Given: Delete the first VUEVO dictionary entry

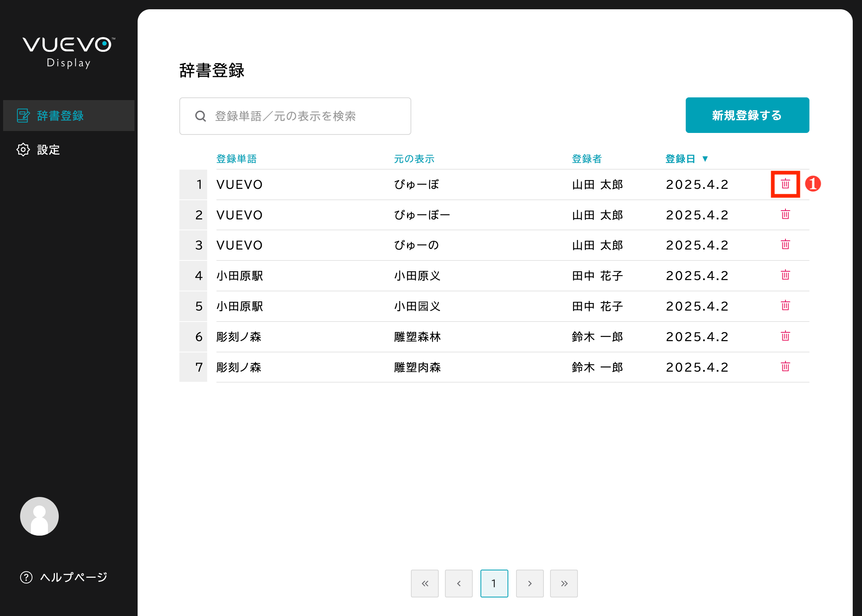Looking at the screenshot, I should pyautogui.click(x=785, y=184).
